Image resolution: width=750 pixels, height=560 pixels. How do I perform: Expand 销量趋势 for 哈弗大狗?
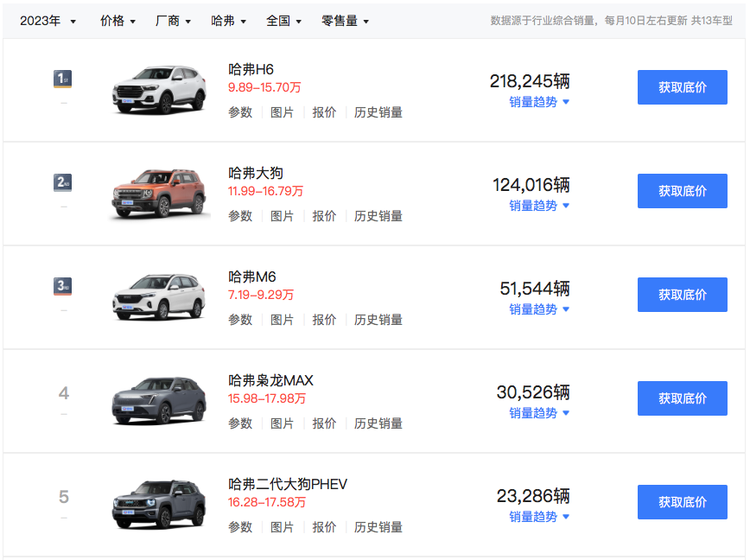coord(539,206)
